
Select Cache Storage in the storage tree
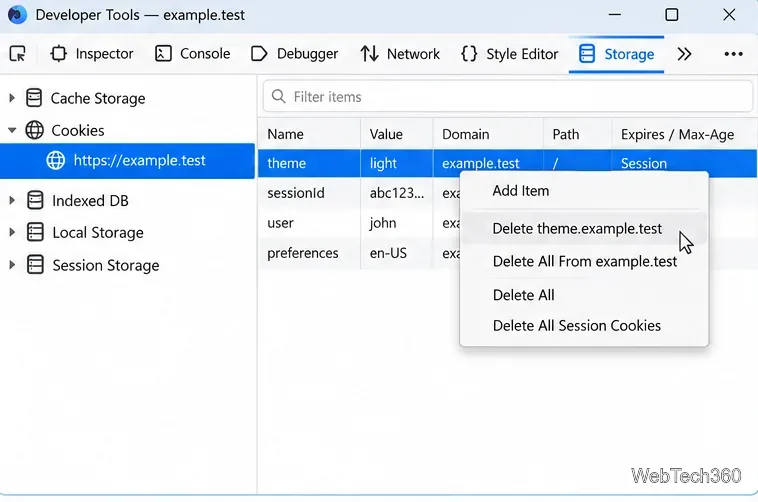coord(98,98)
